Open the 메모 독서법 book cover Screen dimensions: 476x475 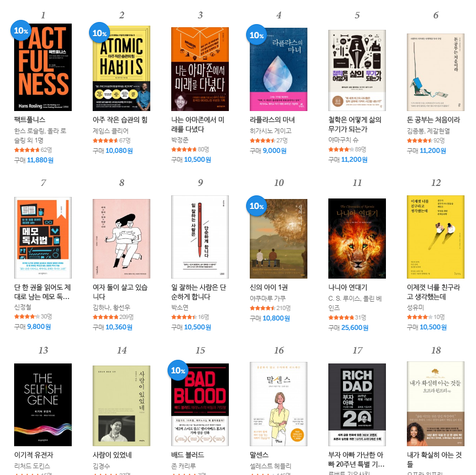43,238
